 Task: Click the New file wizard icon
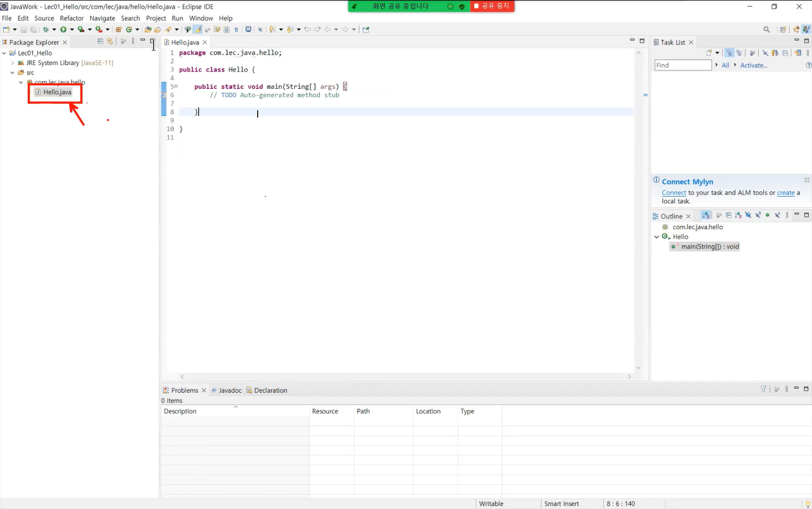[x=6, y=29]
